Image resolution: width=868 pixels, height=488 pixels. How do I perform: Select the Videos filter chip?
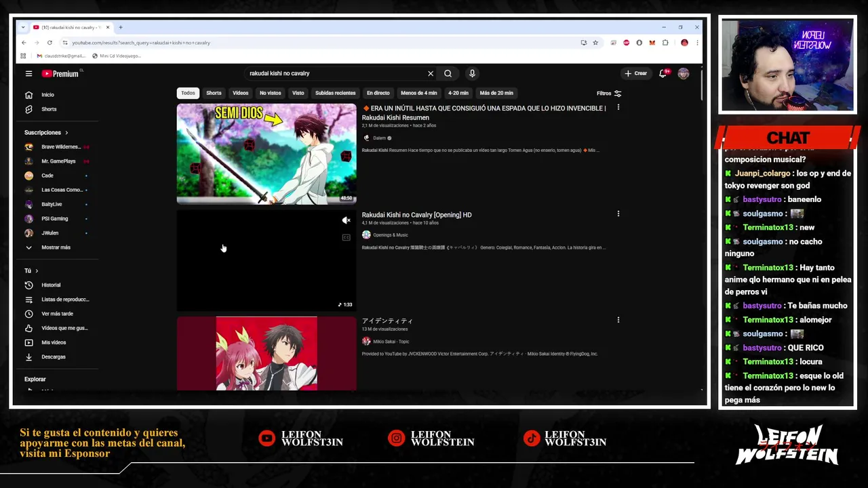pos(241,93)
